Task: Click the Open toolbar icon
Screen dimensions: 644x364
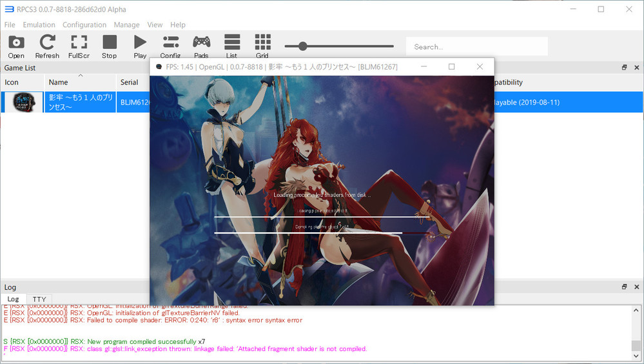Action: pos(16,46)
